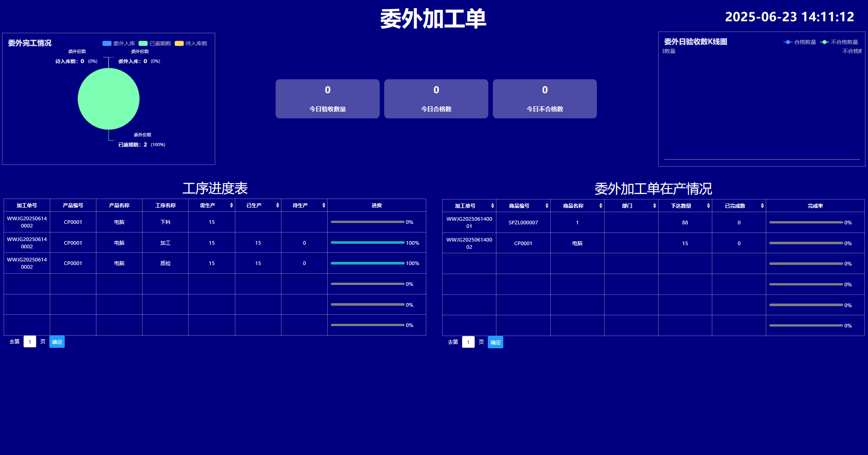
Task: Click the page number input under 工序进度表
Action: [30, 341]
